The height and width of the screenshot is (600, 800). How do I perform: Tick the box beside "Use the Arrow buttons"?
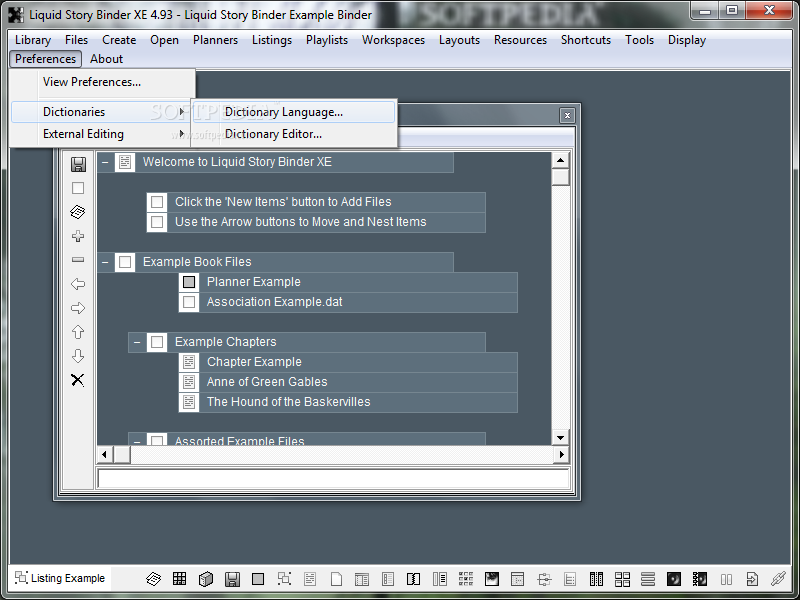click(157, 222)
